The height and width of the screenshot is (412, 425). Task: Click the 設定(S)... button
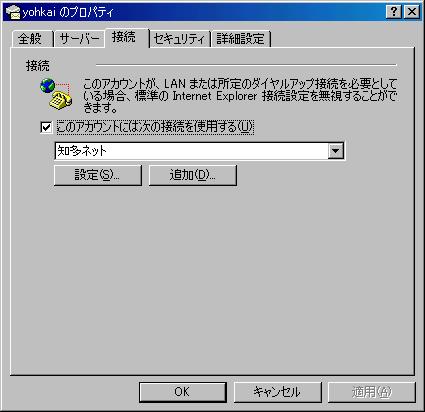98,175
